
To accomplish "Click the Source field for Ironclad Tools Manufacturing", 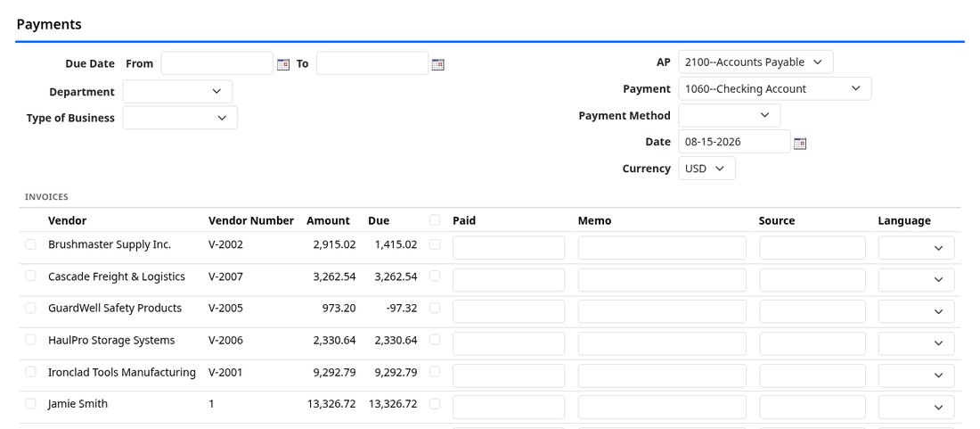I will pos(813,375).
